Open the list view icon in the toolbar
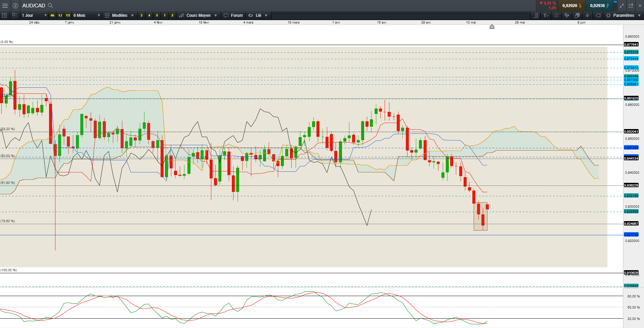Viewport: 644px width, 328px height. 4,15
